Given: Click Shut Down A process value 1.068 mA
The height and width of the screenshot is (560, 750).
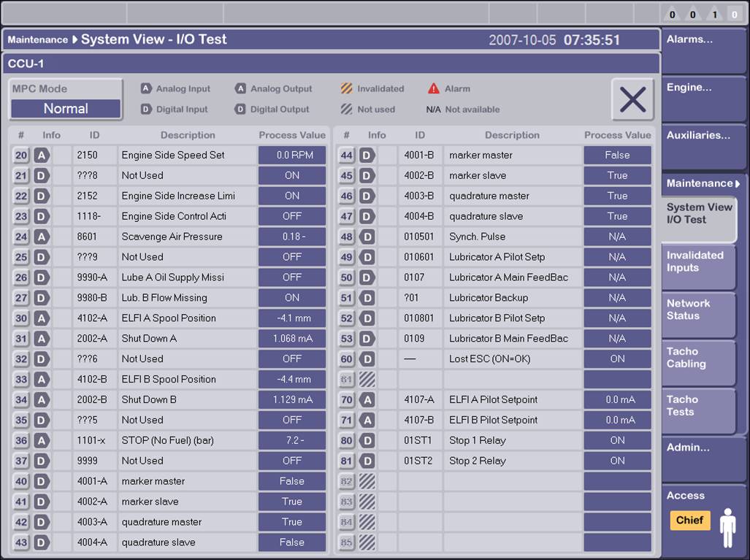Looking at the screenshot, I should [x=291, y=339].
